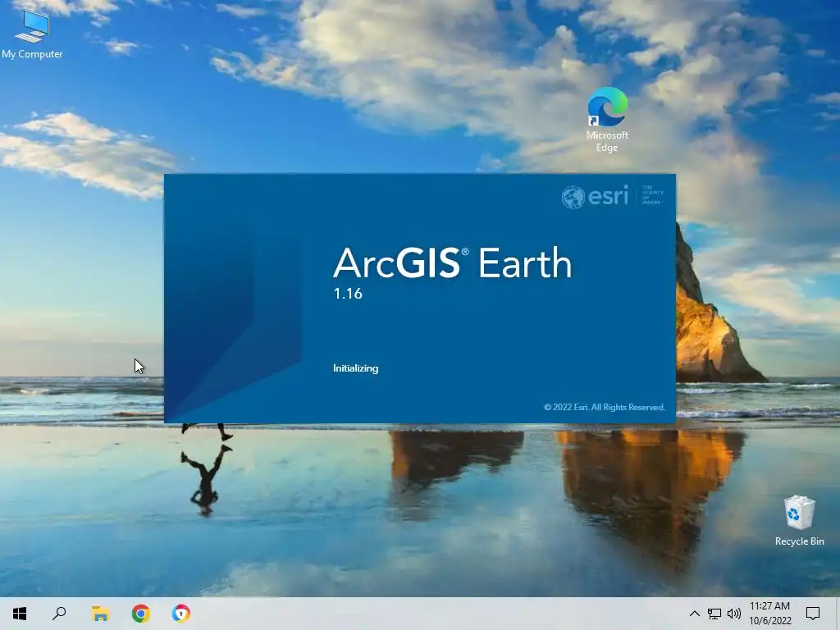Image resolution: width=840 pixels, height=630 pixels.
Task: Click the Initializing status text
Action: coord(356,368)
